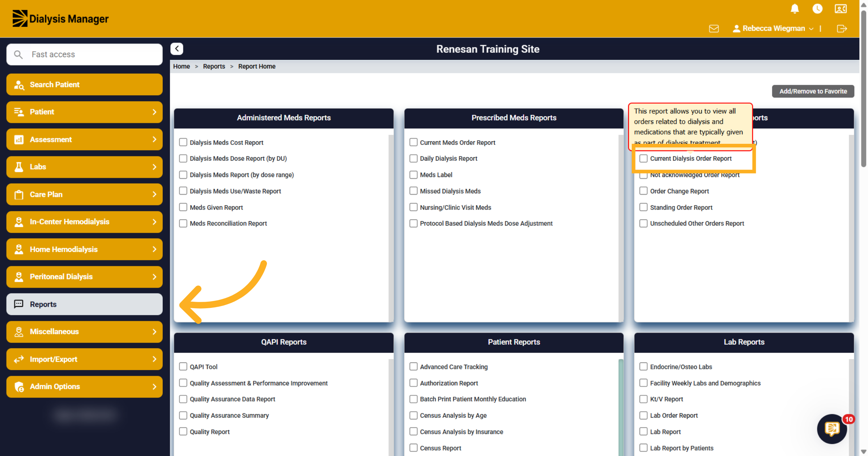Select Search Patient in the sidebar
Screen dimensions: 868x456
click(x=85, y=85)
